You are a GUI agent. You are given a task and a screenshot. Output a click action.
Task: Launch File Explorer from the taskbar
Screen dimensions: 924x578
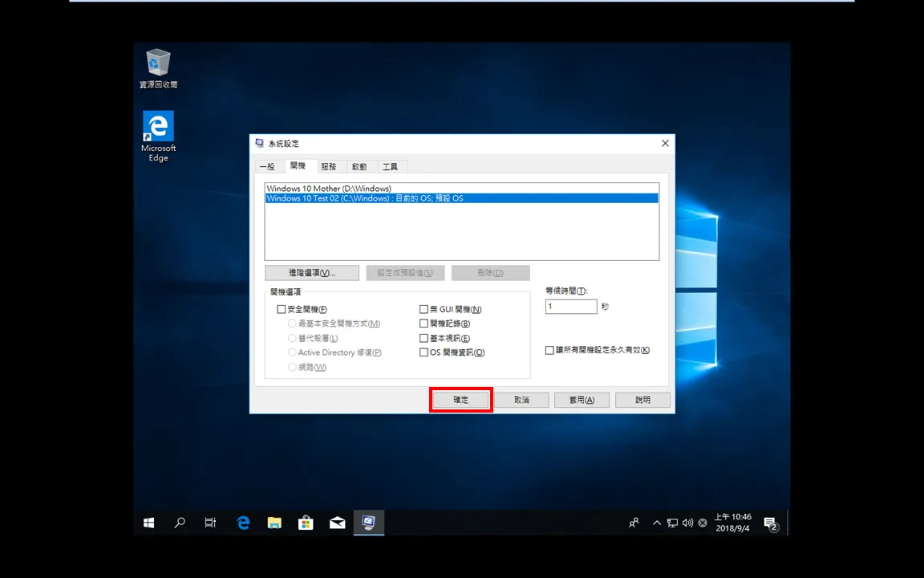[274, 523]
